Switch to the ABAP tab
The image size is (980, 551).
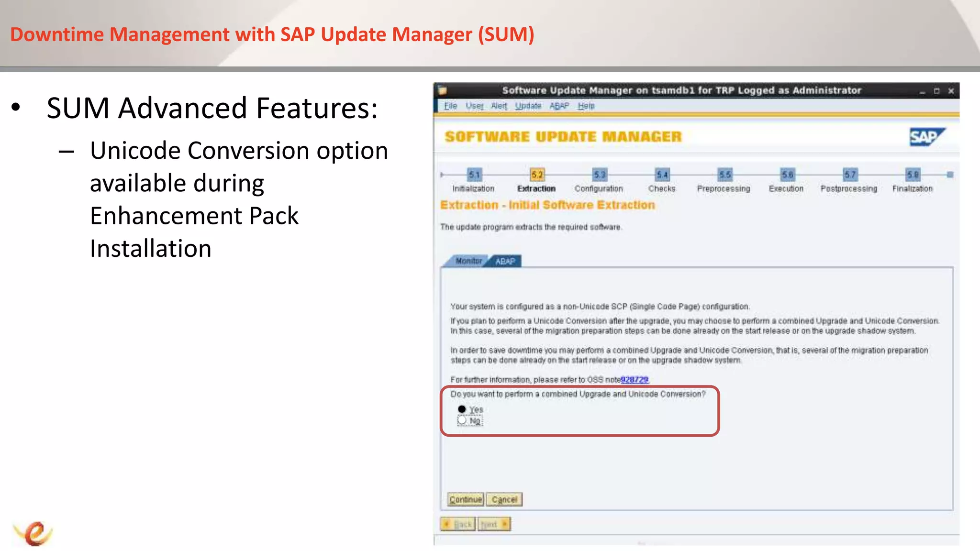coord(505,261)
